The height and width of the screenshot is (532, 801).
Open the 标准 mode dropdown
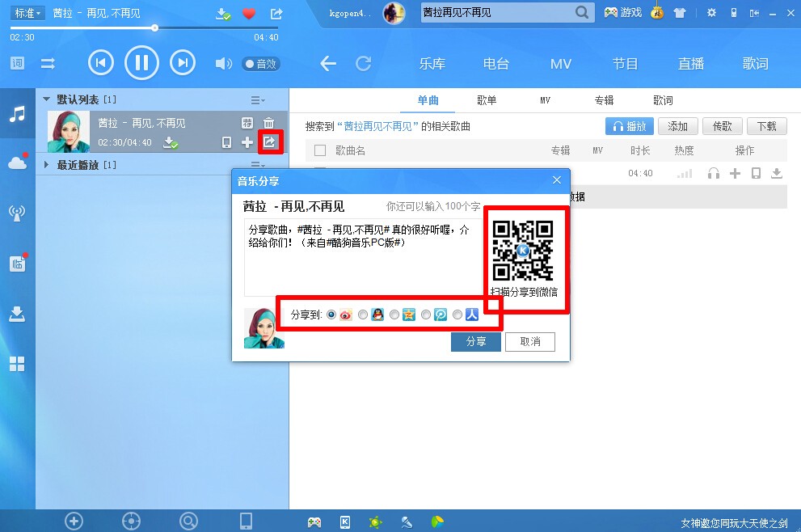click(27, 13)
